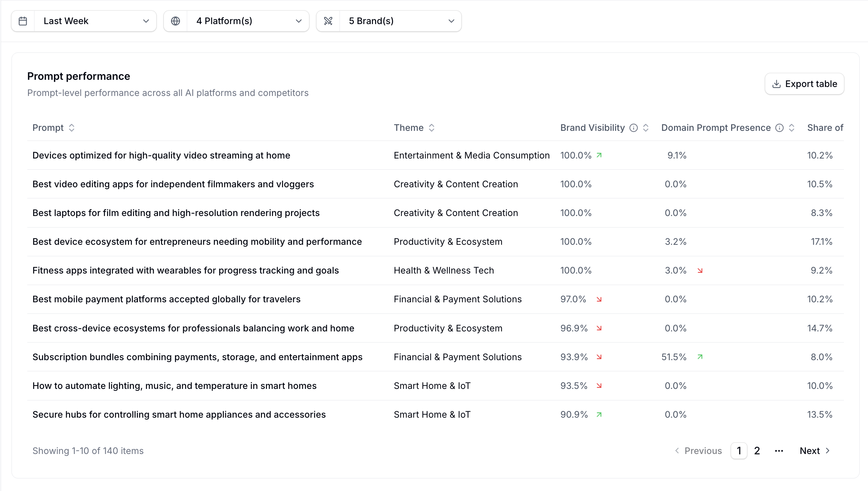The width and height of the screenshot is (868, 491).
Task: Expand the 5 Brand(s) dropdown
Action: 389,21
